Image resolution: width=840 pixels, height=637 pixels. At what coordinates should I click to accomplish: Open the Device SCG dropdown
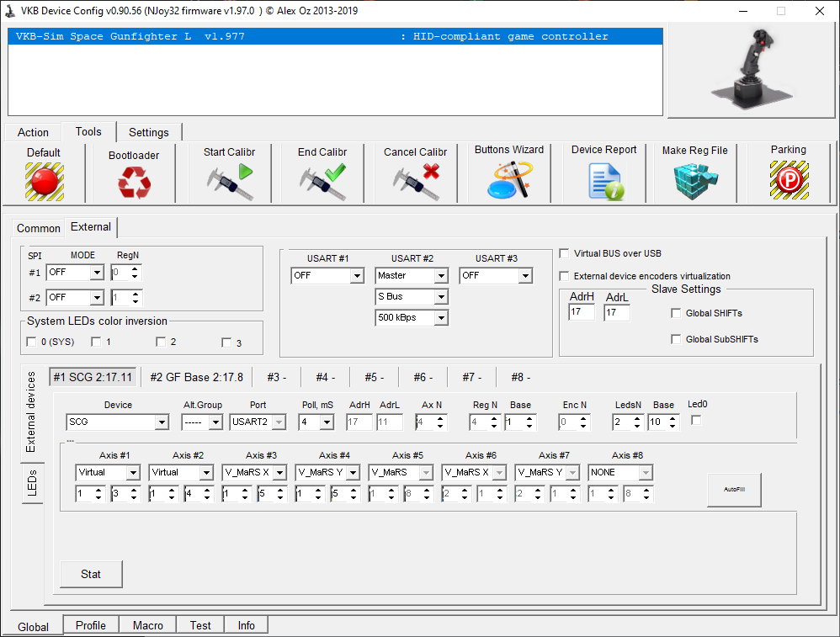(162, 422)
